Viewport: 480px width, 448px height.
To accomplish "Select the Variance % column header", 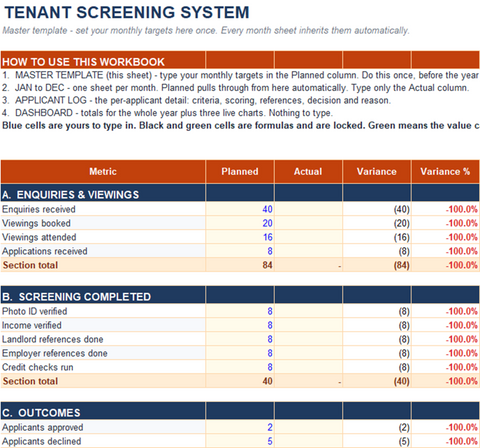I will pyautogui.click(x=446, y=171).
